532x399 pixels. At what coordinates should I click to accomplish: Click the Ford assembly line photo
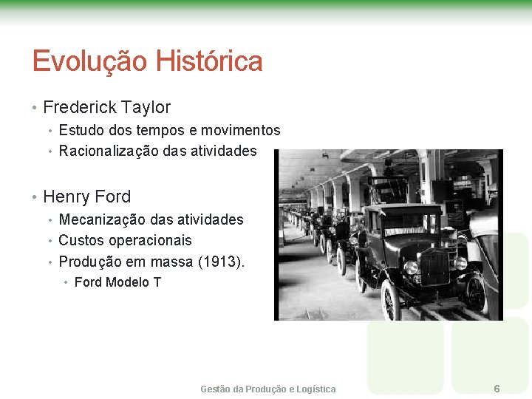click(389, 235)
